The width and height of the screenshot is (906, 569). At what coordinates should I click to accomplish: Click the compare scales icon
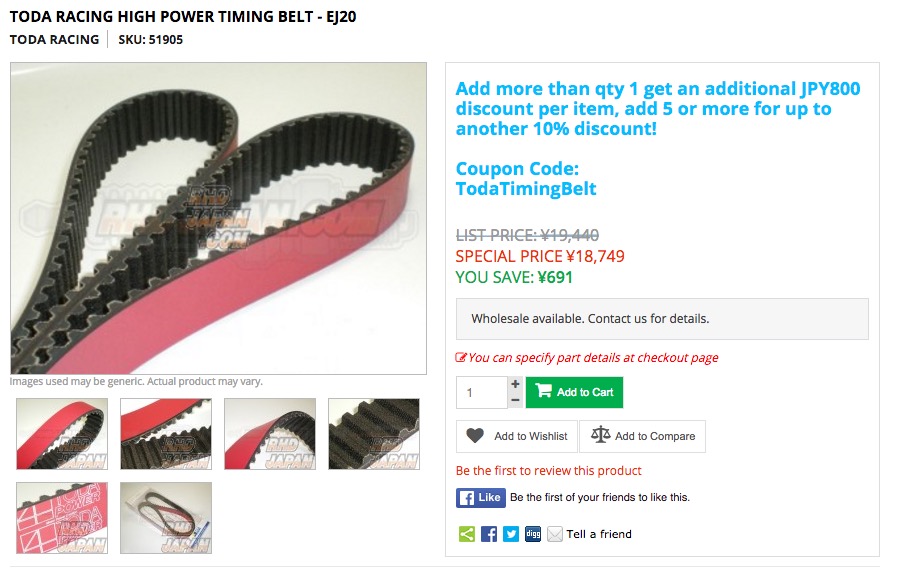pyautogui.click(x=600, y=434)
